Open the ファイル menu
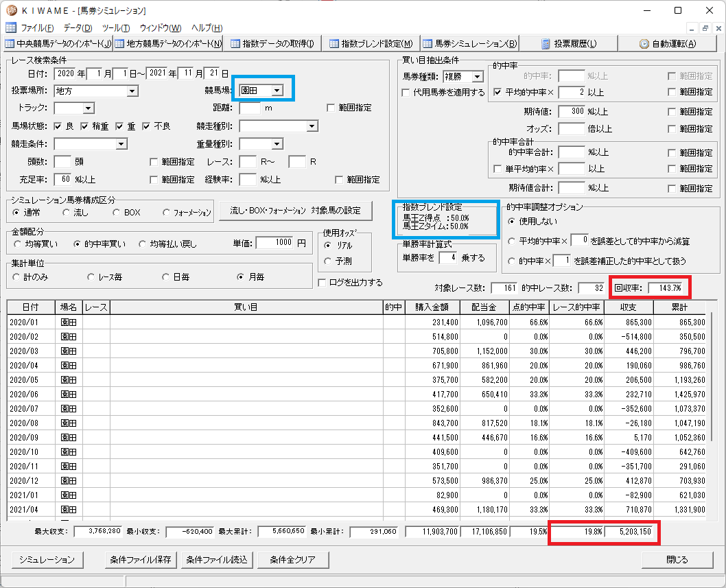The image size is (726, 588). tap(37, 27)
